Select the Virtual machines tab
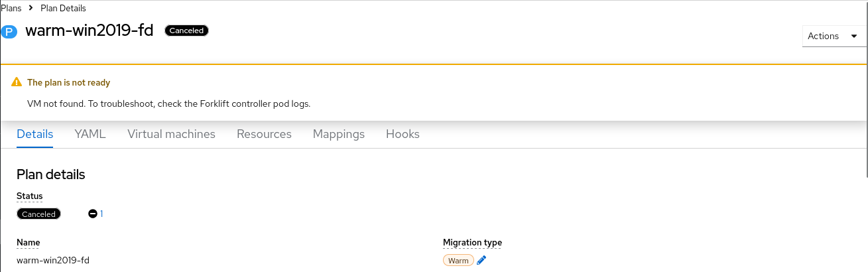Screen dimensions: 868x272 (171, 134)
